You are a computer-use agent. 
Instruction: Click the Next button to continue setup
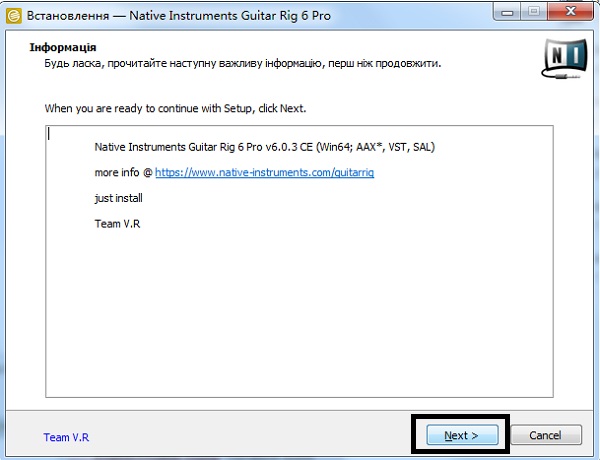[462, 435]
